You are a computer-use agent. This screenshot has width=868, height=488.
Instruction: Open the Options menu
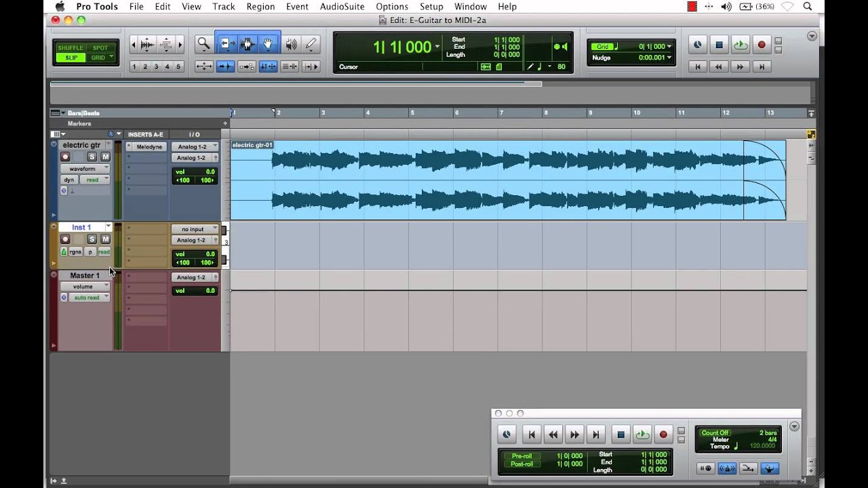[x=392, y=7]
